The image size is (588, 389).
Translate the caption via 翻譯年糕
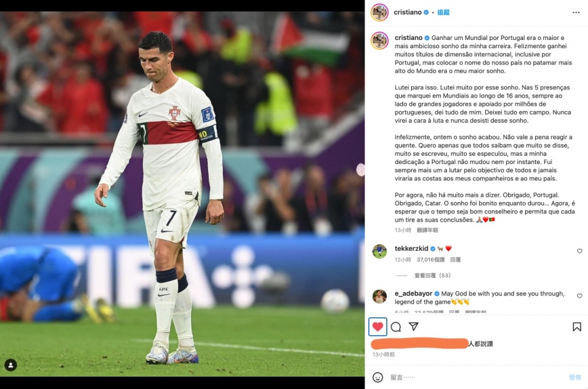pos(427,230)
